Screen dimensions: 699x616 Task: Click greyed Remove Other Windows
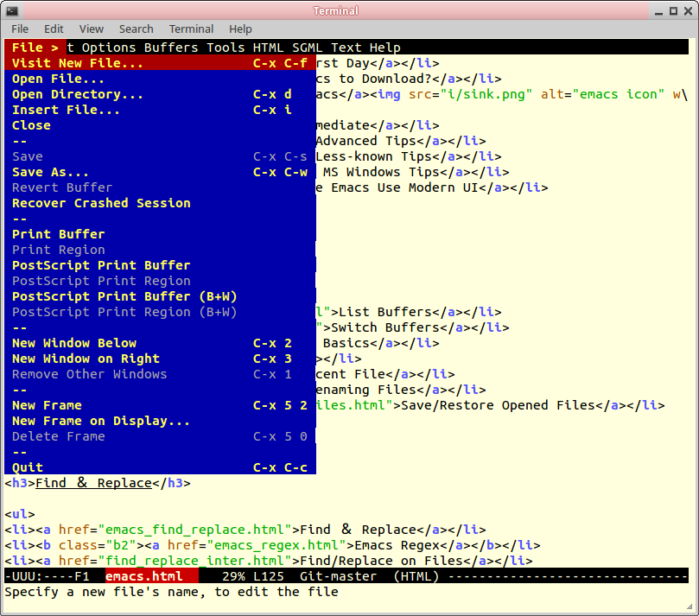[x=160, y=374]
